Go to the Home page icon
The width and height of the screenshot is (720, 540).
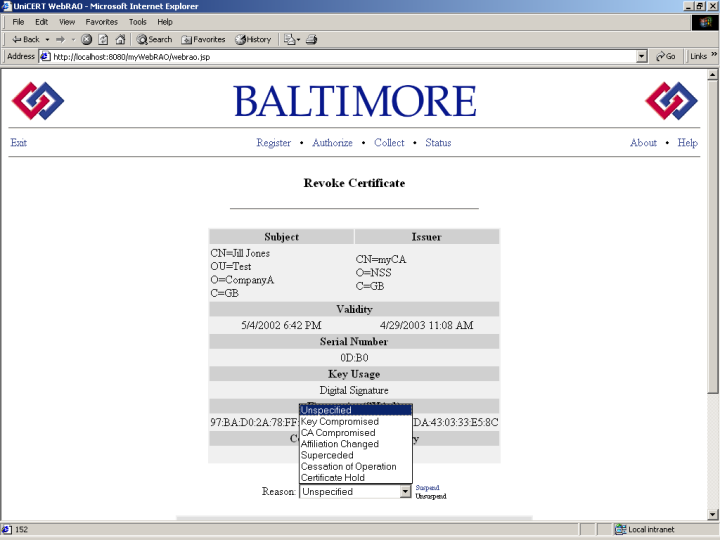pos(120,39)
